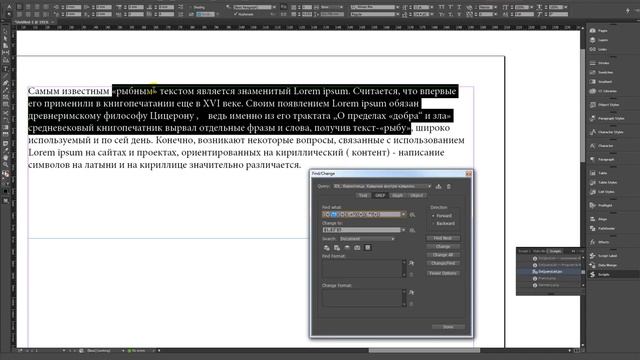Click the Change button
Image resolution: width=640 pixels, height=360 pixels.
point(443,247)
